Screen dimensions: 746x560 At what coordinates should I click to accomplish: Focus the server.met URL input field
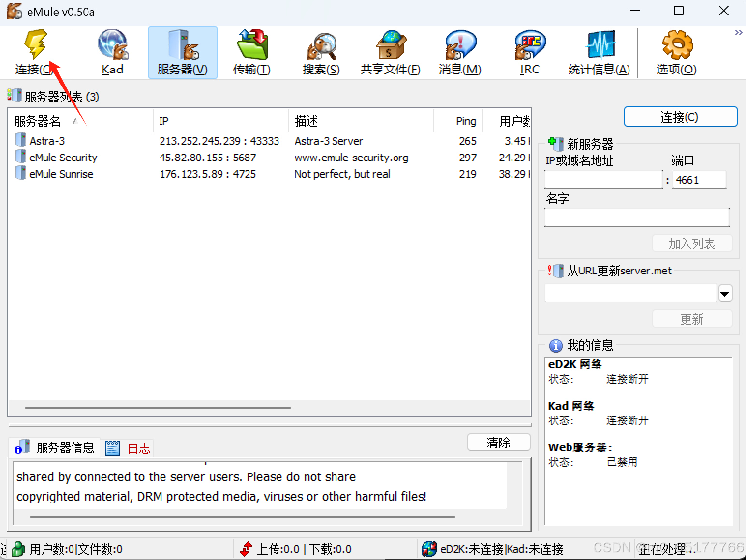click(630, 293)
